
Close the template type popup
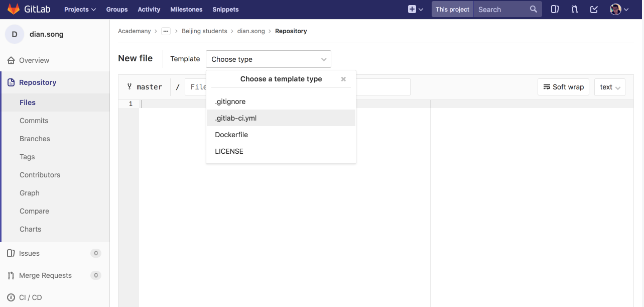(343, 79)
